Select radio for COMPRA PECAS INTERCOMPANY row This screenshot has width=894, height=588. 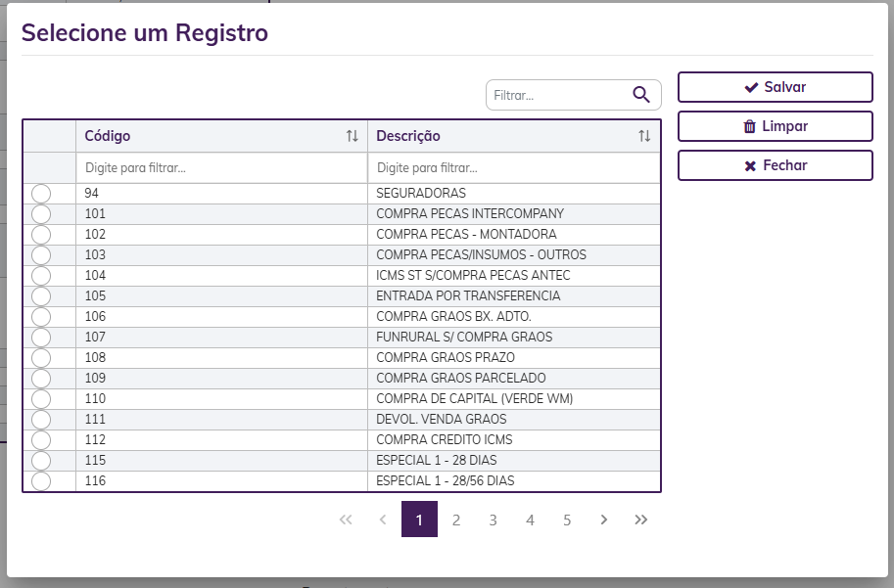[x=41, y=214]
